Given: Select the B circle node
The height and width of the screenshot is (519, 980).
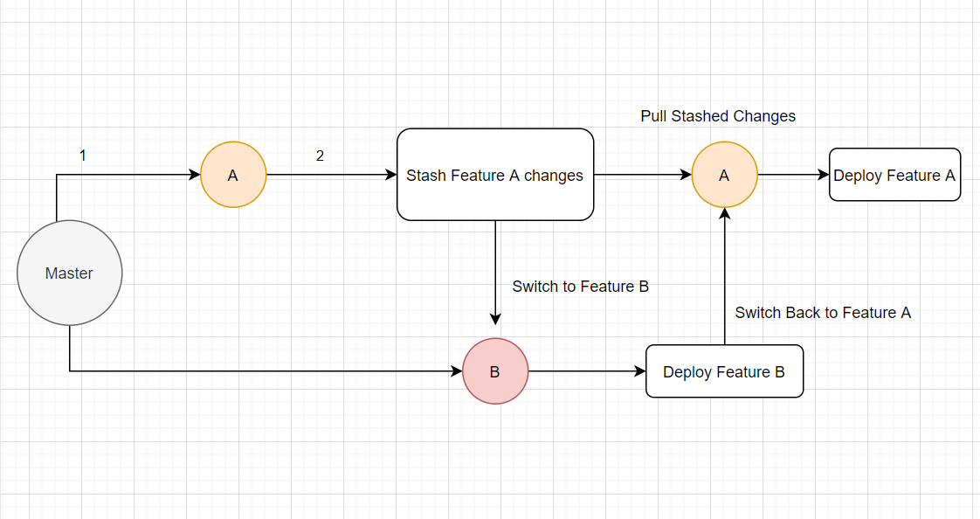Looking at the screenshot, I should pos(495,371).
